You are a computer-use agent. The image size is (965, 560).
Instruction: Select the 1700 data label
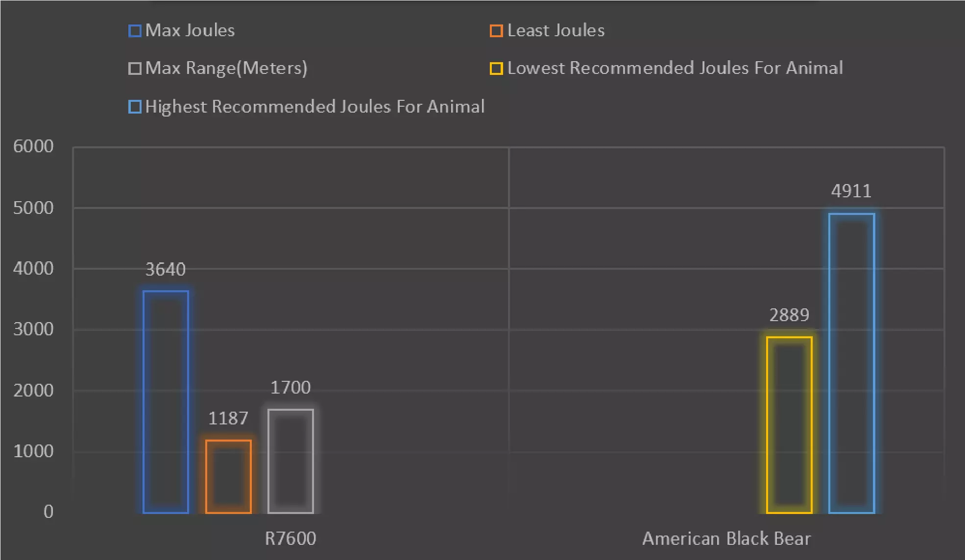(290, 388)
